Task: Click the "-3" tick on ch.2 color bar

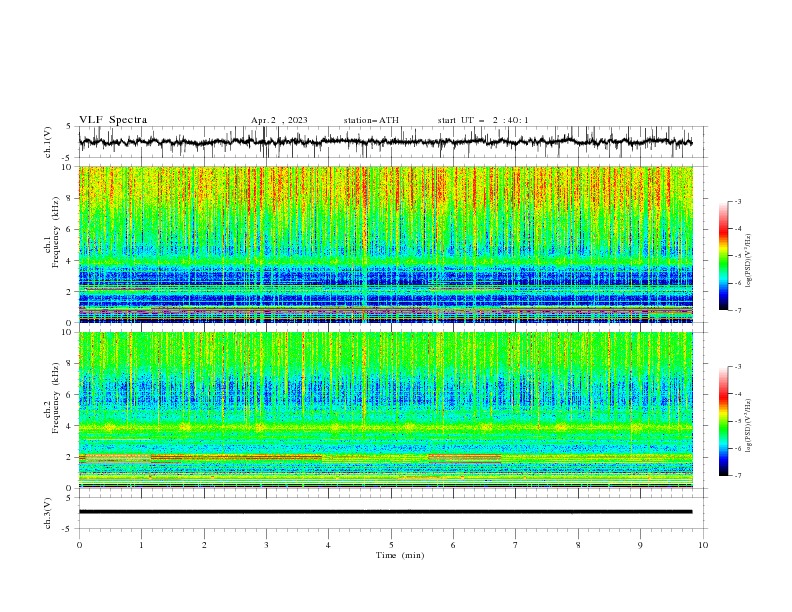Action: (737, 367)
